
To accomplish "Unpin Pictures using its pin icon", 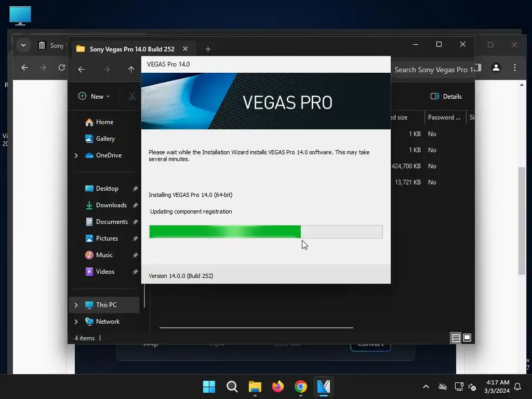I will pos(135,238).
